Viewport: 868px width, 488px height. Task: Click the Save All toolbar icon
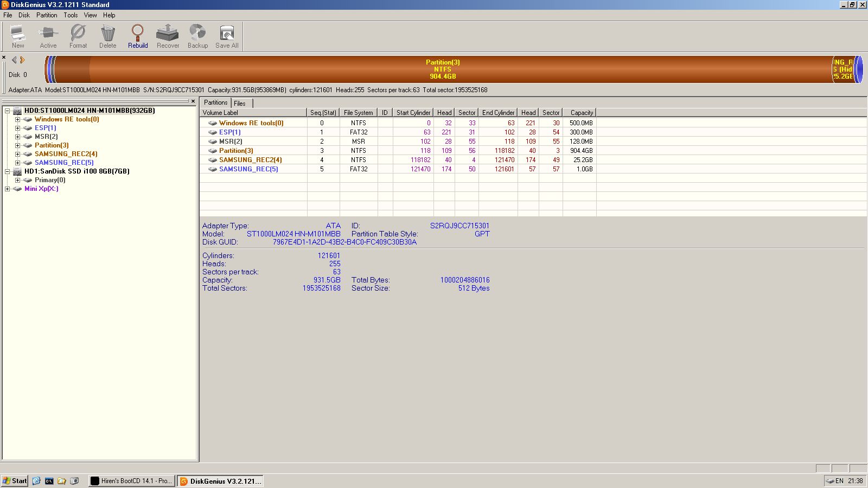[227, 36]
